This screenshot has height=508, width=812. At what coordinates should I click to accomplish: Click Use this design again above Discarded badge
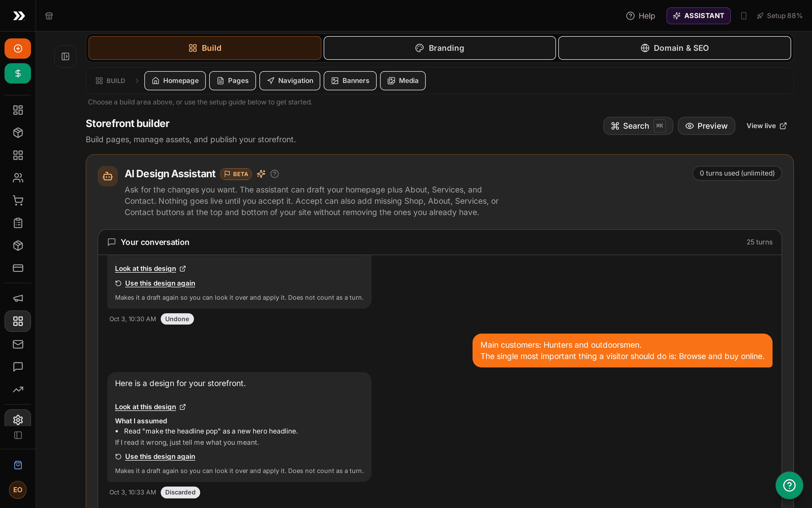tap(155, 456)
